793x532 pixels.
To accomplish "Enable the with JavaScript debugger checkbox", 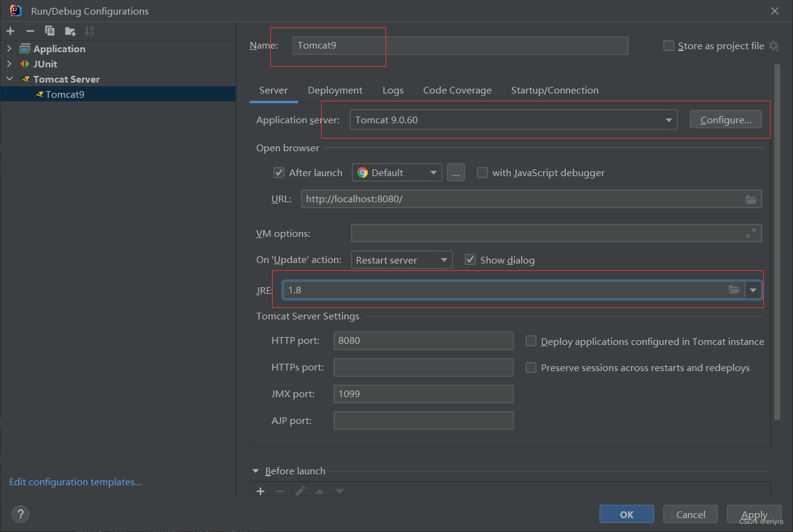I will point(482,172).
